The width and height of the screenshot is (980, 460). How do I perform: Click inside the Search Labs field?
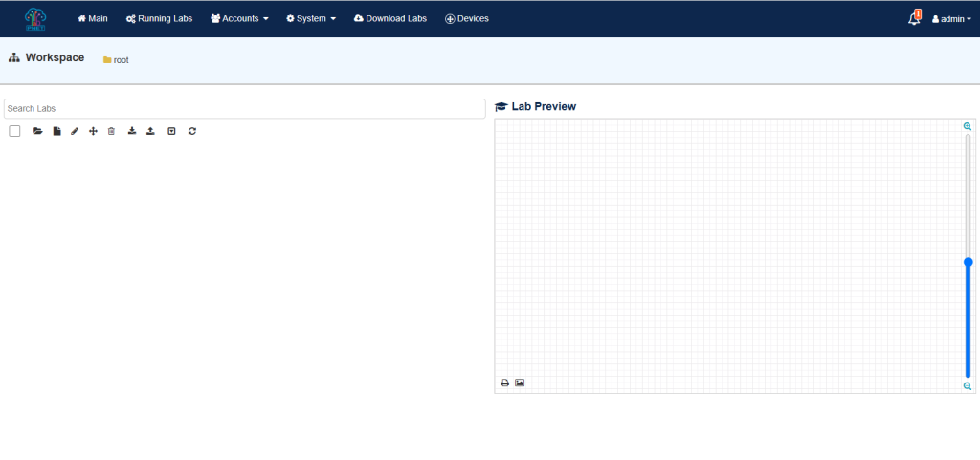[x=244, y=109]
